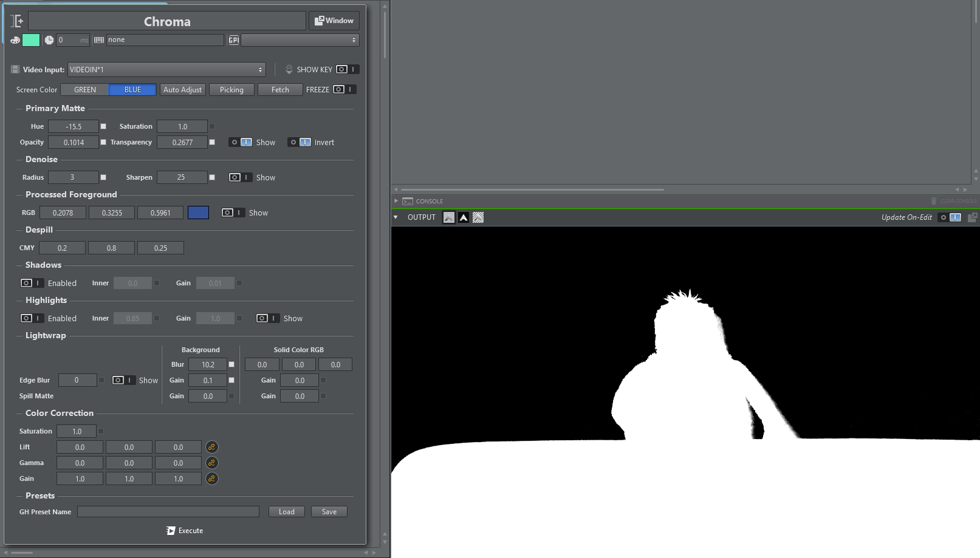The height and width of the screenshot is (558, 980).
Task: Select the RGB image output view icon
Action: 449,217
